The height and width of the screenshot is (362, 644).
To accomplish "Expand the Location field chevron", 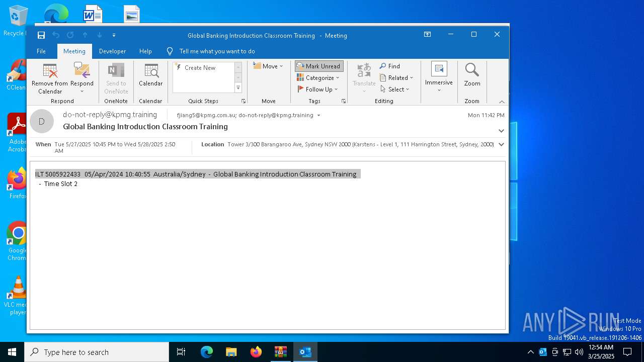I will coord(501,144).
